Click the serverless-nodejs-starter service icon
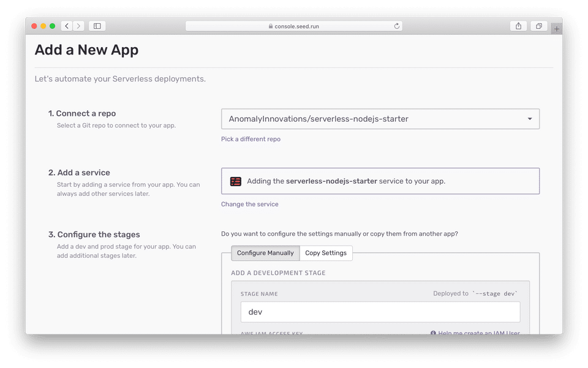This screenshot has height=368, width=588. click(x=235, y=181)
